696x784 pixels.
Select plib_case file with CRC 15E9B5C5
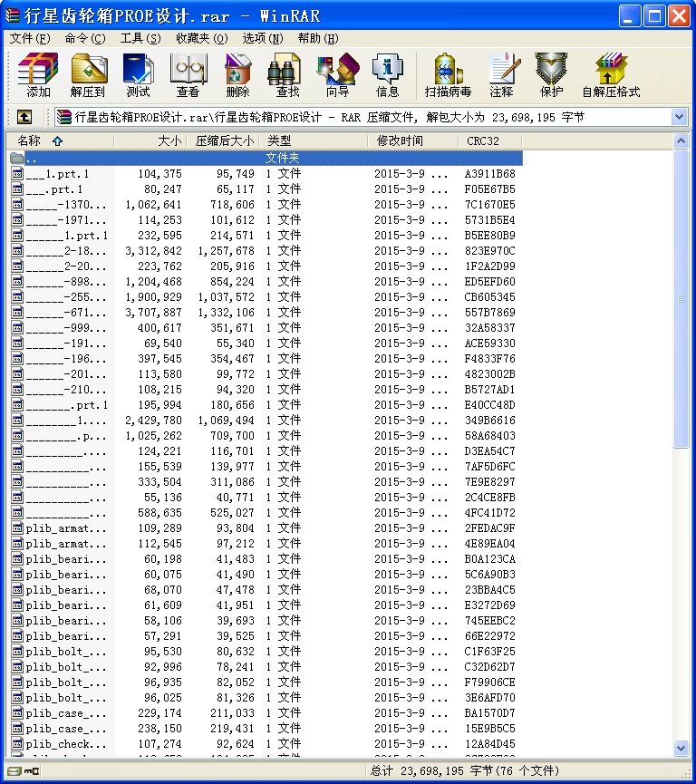pos(266,729)
